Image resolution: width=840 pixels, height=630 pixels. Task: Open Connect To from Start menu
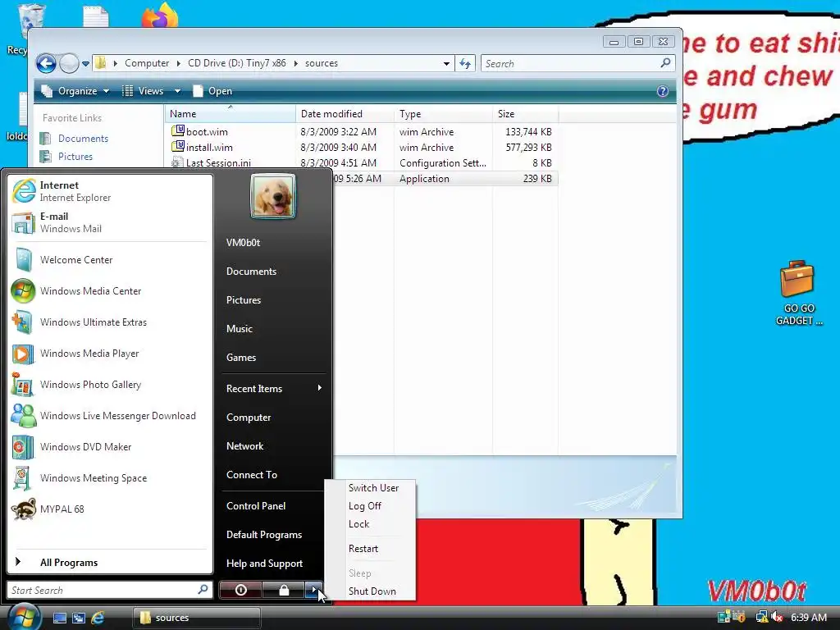coord(274,475)
